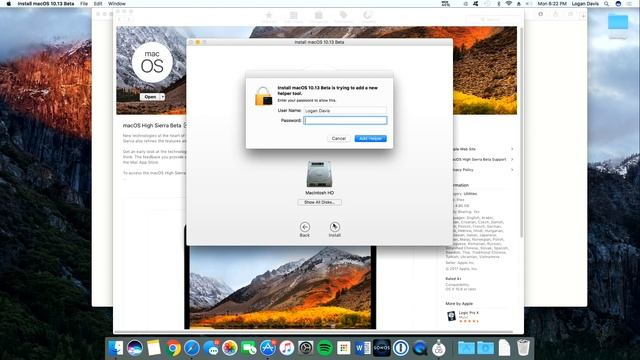Screen dimensions: 640x360
Task: Open the App Store icon in the Dock
Action: point(268,348)
